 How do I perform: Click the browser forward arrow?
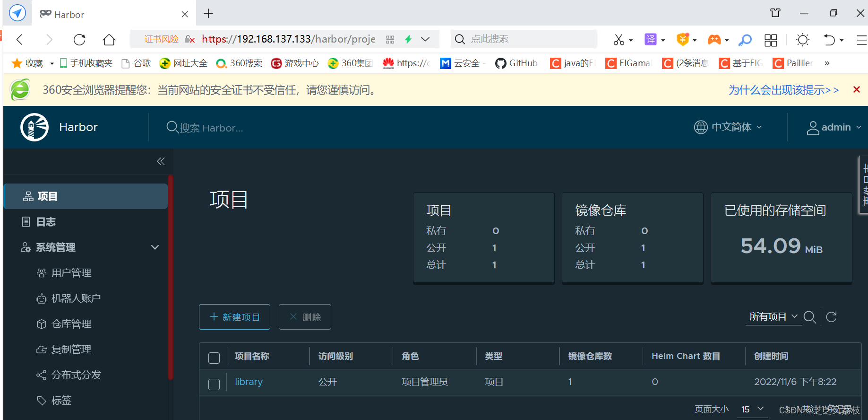(x=49, y=39)
